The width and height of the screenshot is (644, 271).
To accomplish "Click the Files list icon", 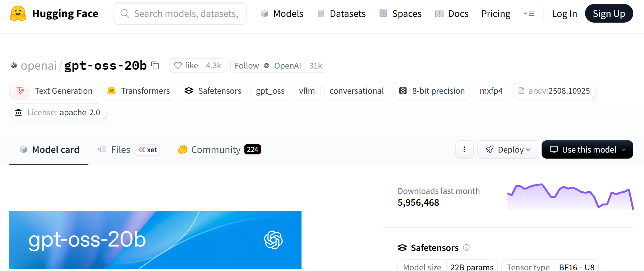I will click(102, 150).
